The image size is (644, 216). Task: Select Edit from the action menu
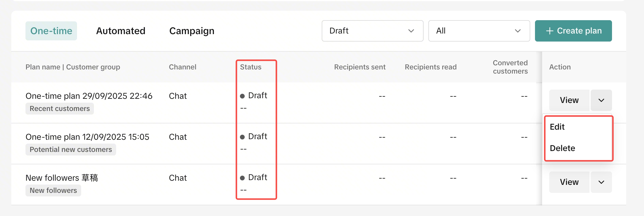(x=557, y=127)
